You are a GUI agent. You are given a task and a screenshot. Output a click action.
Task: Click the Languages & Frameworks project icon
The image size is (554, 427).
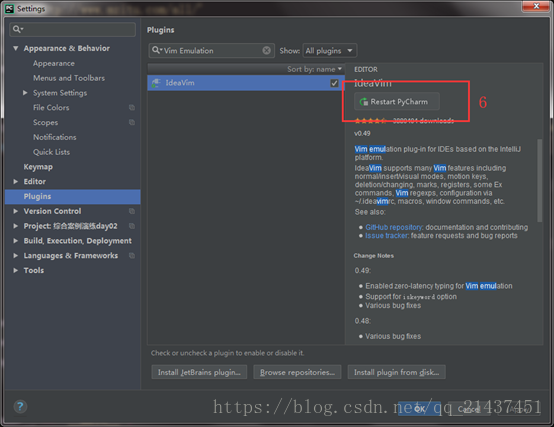pyautogui.click(x=132, y=255)
